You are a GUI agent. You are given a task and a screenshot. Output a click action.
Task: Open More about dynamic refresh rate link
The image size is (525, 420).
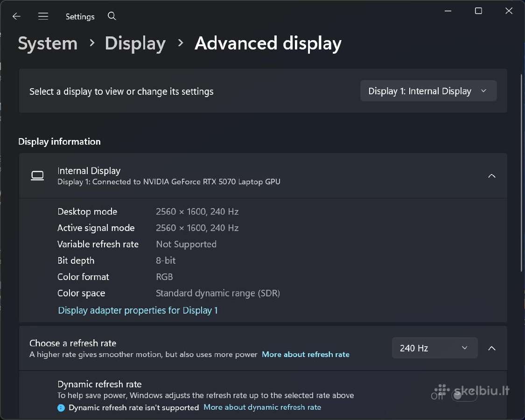262,407
